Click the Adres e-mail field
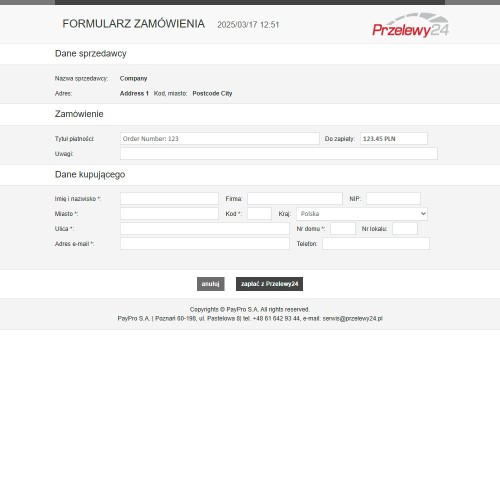This screenshot has width=500, height=500. click(205, 244)
